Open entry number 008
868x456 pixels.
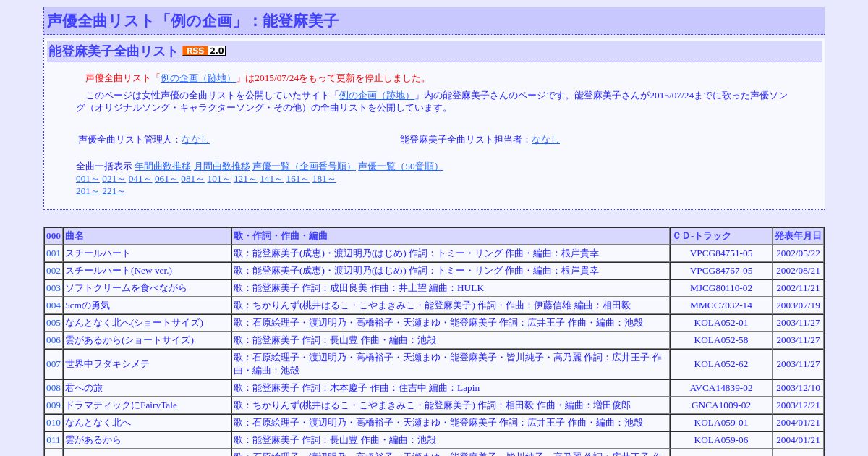(x=54, y=388)
